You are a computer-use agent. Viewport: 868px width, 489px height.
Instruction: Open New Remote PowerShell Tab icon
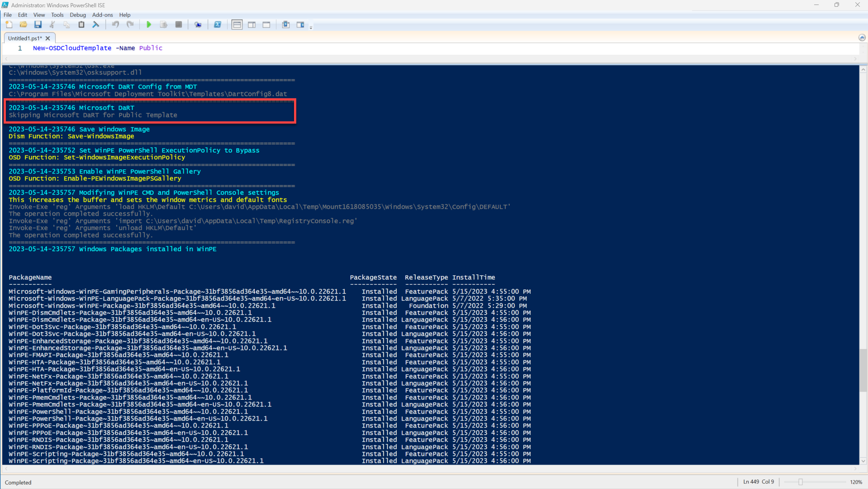click(198, 25)
